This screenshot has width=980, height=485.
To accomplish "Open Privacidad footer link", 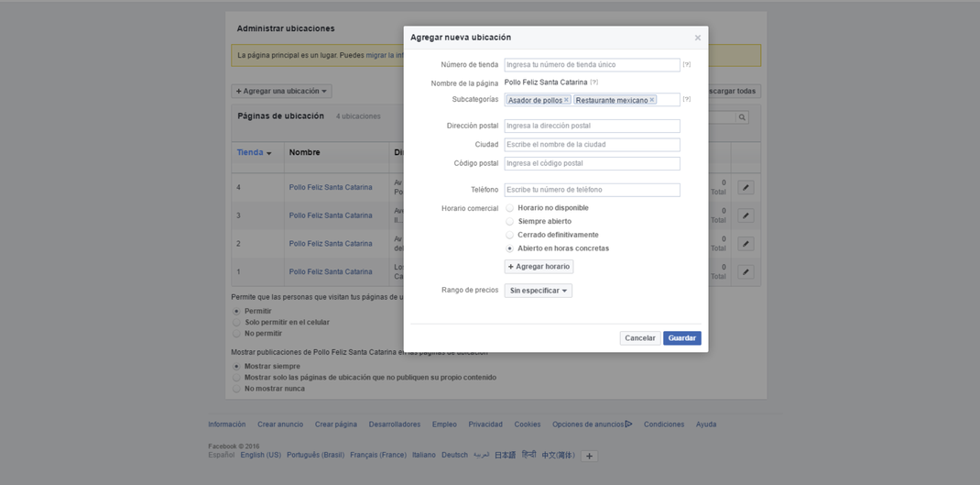I will [x=485, y=424].
